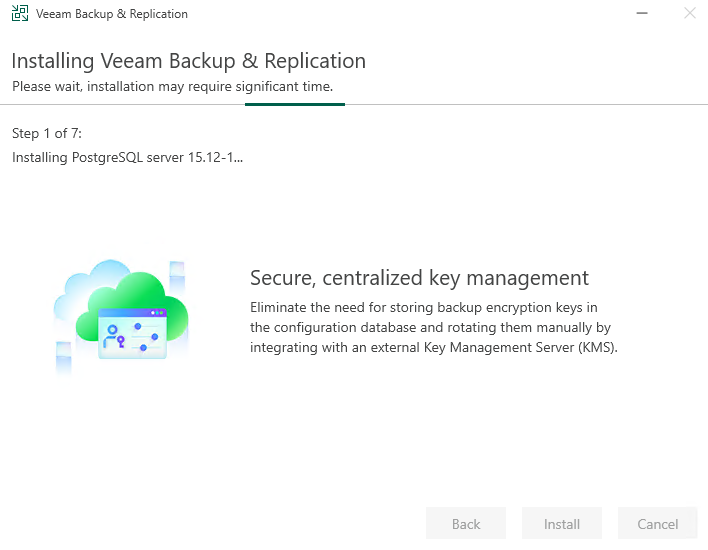Click the purple key icon in the illustration

122,343
